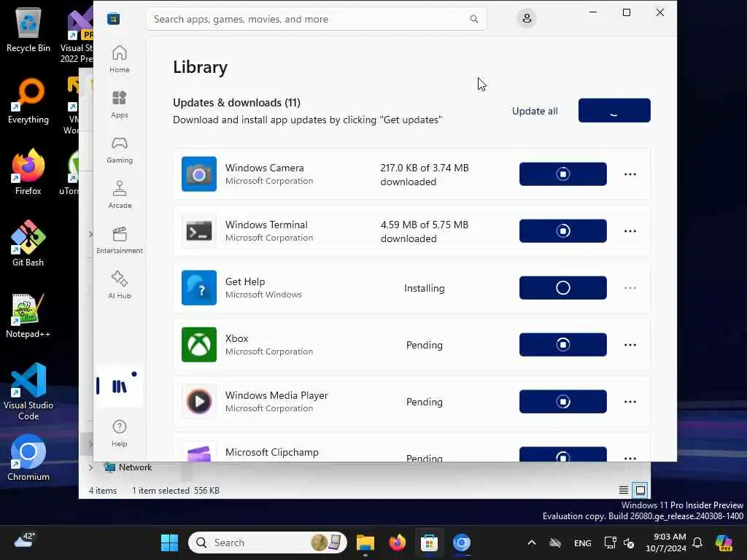Click the Microsoft Store logo icon
747x560 pixels.
pyautogui.click(x=113, y=19)
